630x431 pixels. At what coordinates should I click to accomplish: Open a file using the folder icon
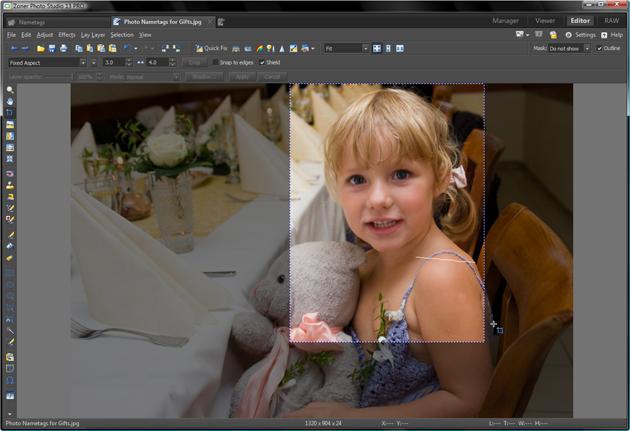point(41,49)
